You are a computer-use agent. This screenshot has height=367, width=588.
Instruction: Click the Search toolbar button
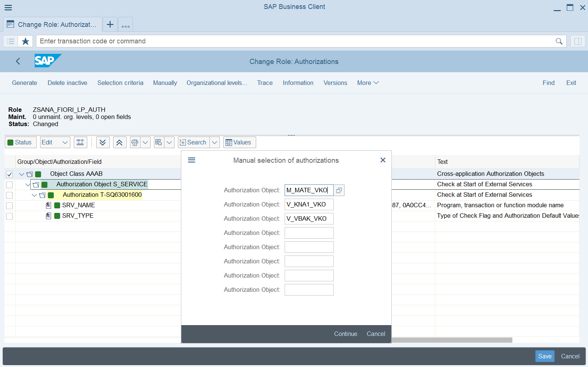click(194, 143)
